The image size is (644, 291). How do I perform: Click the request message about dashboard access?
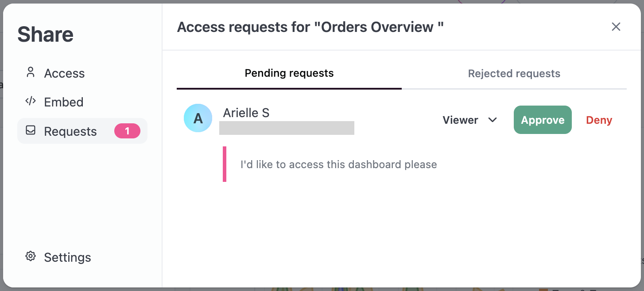pos(339,165)
